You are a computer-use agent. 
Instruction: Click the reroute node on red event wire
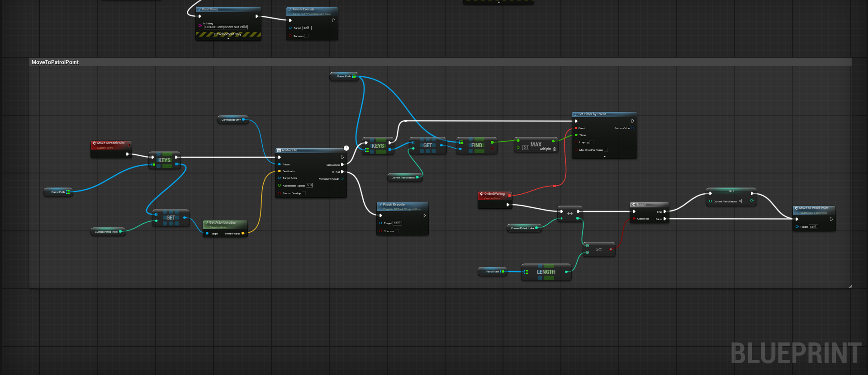tap(555, 186)
